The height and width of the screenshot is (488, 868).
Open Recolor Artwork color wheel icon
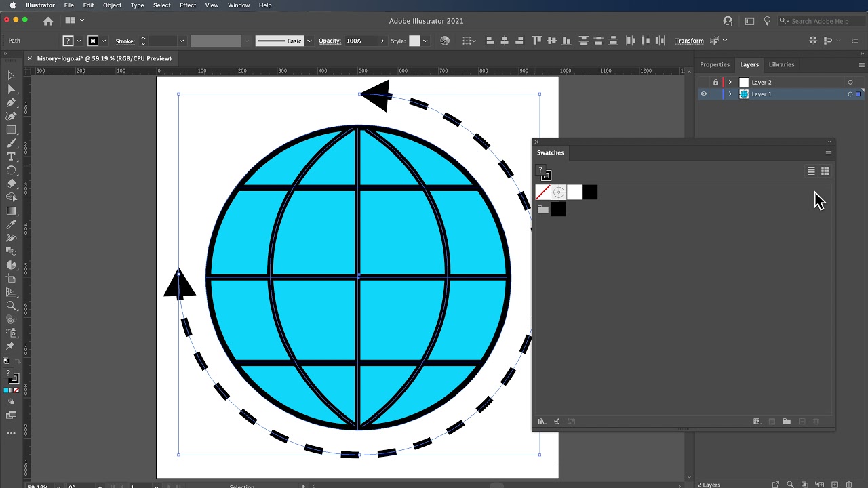tap(445, 41)
